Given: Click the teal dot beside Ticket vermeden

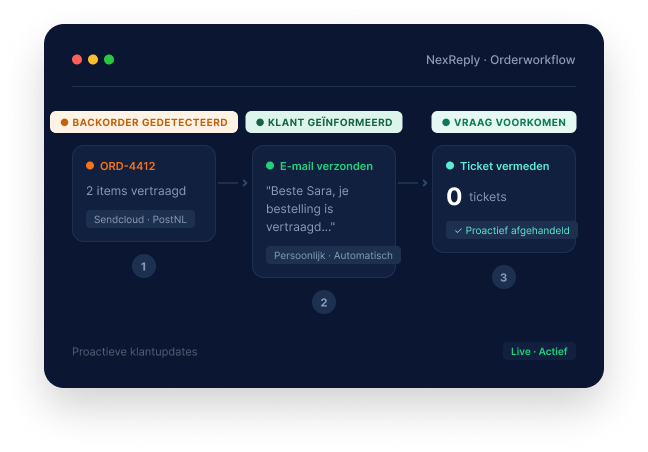Looking at the screenshot, I should point(450,166).
